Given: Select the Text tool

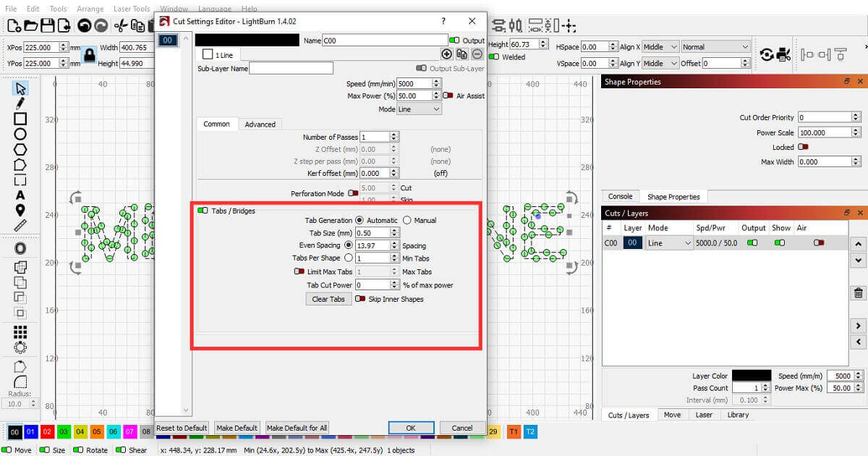Looking at the screenshot, I should (20, 195).
